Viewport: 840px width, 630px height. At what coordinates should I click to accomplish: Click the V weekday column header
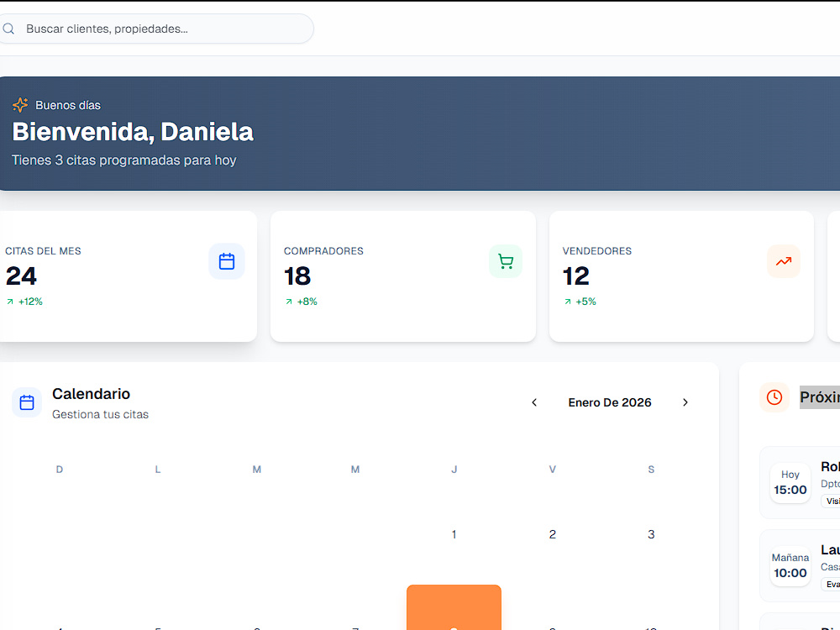pyautogui.click(x=553, y=470)
